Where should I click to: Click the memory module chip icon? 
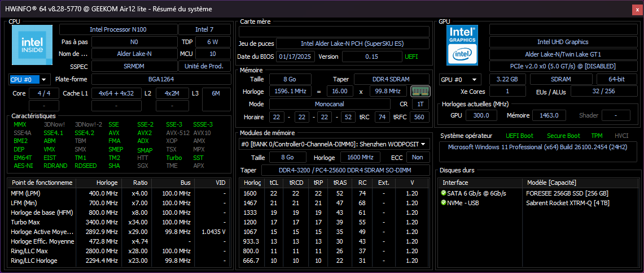420,91
